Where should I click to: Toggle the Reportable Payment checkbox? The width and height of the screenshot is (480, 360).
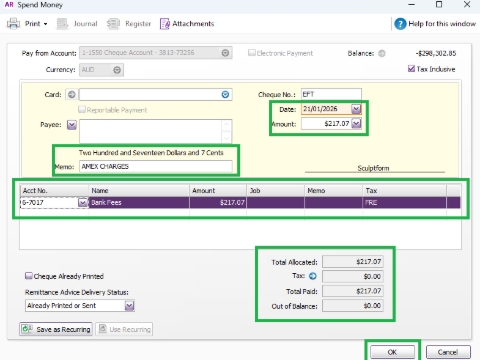click(x=82, y=109)
